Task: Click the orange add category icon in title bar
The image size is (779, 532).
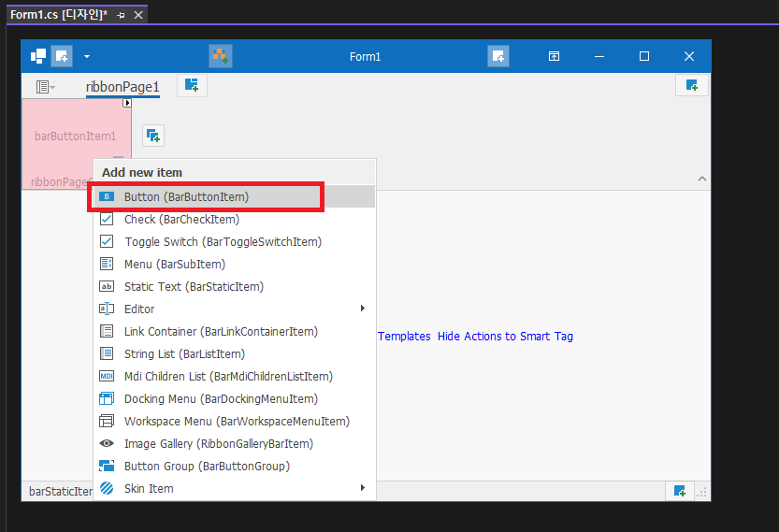Action: coord(221,56)
